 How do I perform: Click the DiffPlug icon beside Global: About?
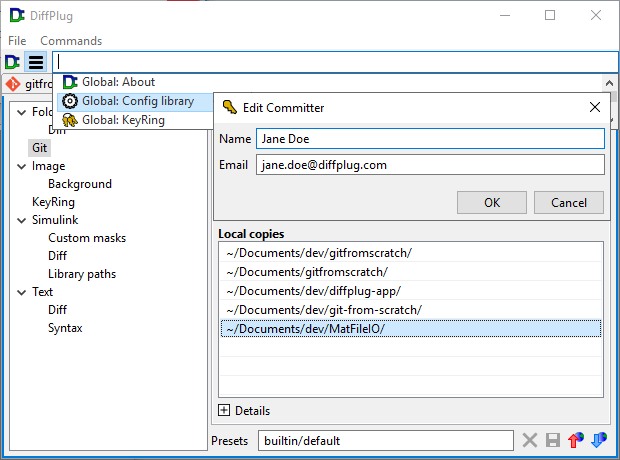(x=70, y=82)
